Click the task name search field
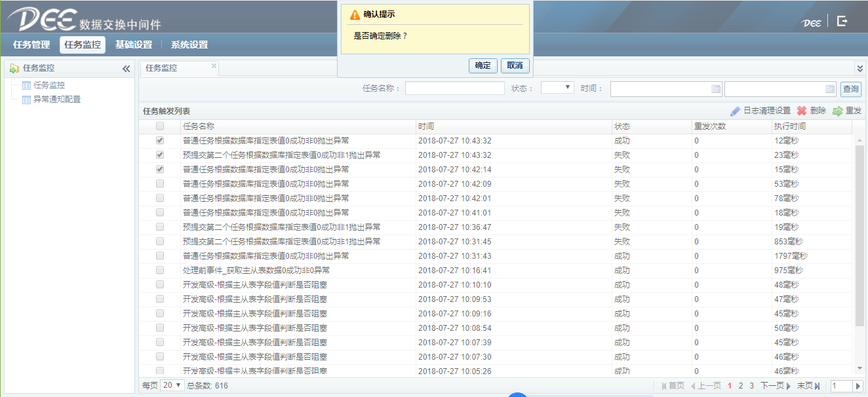This screenshot has width=868, height=397. pos(454,88)
